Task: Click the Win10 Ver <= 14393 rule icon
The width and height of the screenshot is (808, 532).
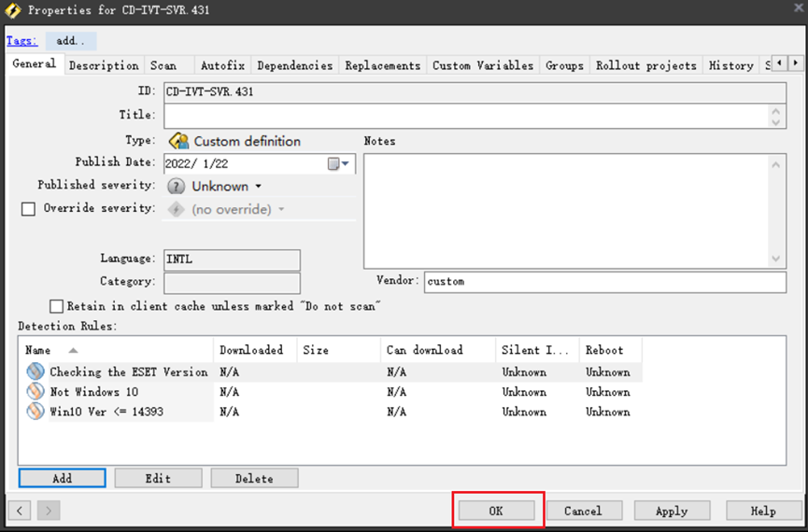Action: pos(35,412)
